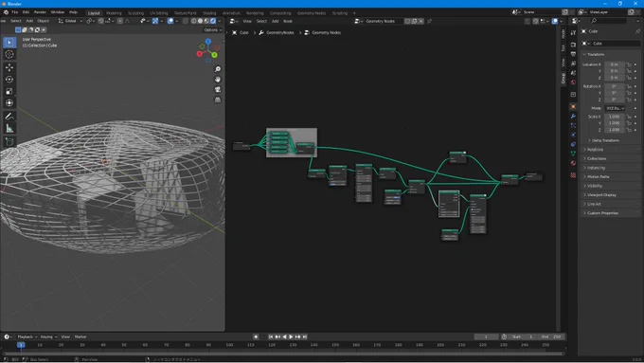644x363 pixels.
Task: Switch to the Shading workspace tab
Action: 209,13
